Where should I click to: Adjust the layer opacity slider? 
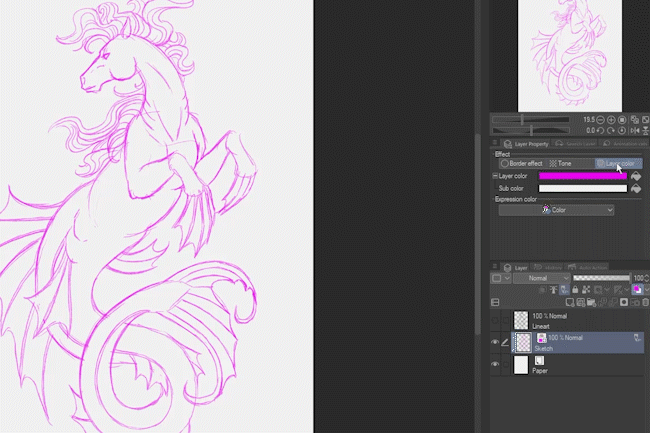[x=601, y=278]
